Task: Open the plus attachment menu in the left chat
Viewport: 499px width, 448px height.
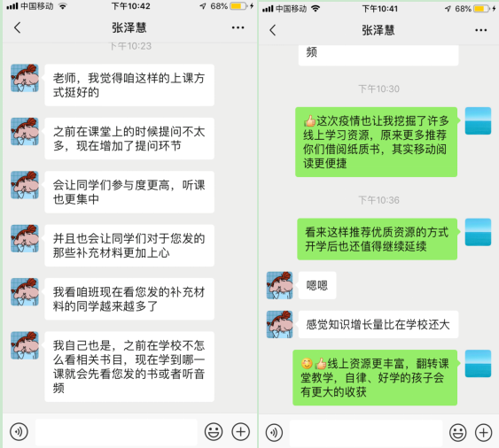Action: [240, 431]
